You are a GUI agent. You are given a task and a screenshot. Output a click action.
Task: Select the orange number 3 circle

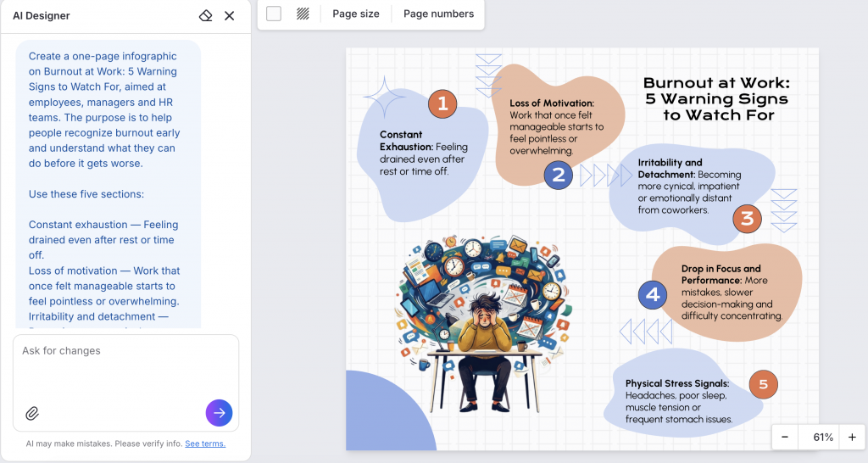[748, 219]
